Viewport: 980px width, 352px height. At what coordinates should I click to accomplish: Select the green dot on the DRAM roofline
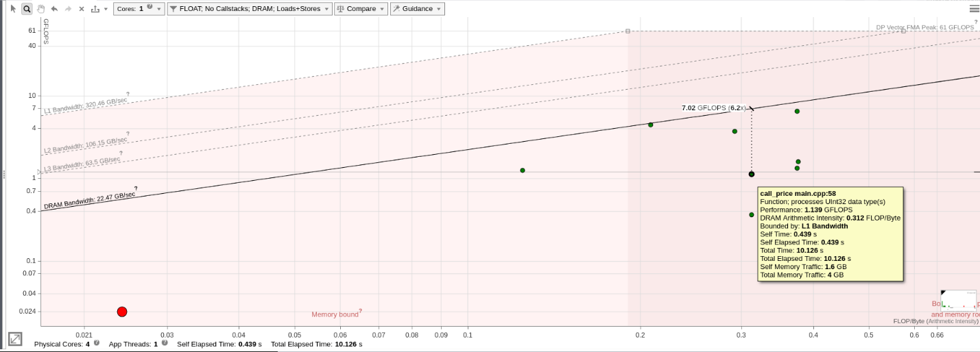[651, 125]
